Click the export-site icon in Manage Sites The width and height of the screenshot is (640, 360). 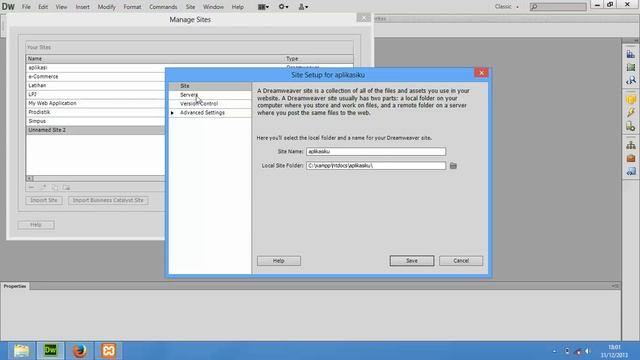66,187
